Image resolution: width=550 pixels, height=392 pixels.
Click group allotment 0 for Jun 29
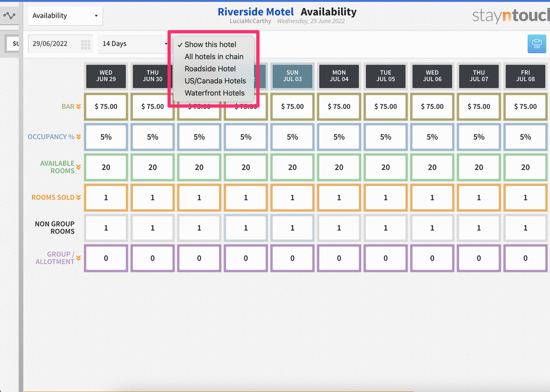[106, 258]
